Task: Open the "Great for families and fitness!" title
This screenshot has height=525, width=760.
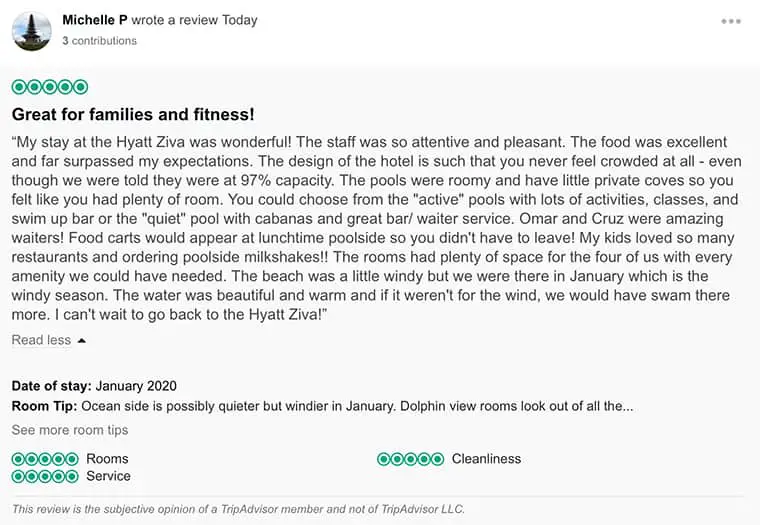Action: point(133,115)
